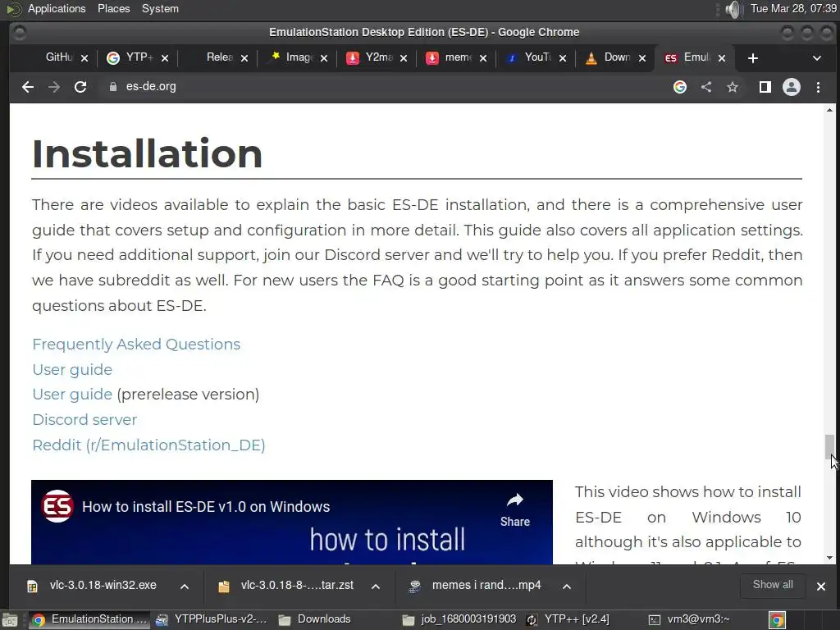Go back to the previous page
840x630 pixels.
tap(28, 87)
